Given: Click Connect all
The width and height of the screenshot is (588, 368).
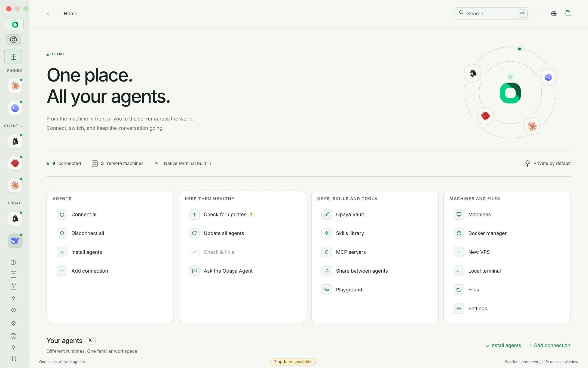Looking at the screenshot, I should click(x=110, y=215).
